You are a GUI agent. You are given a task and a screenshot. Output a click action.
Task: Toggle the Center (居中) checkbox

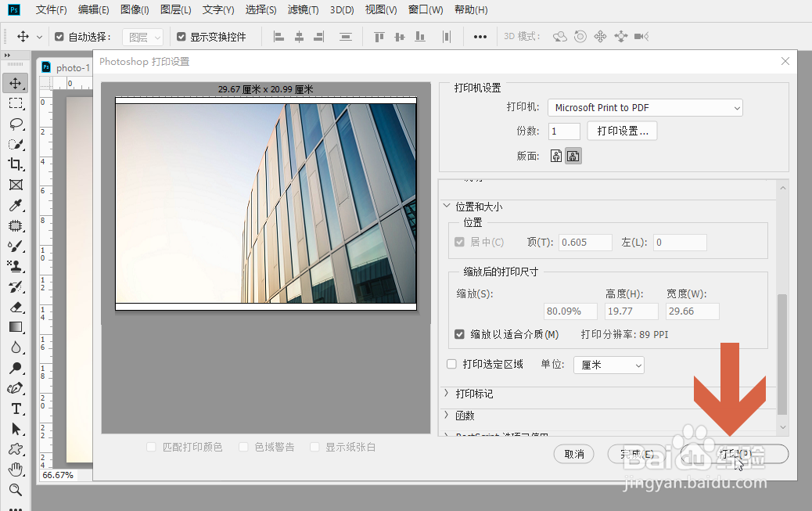tap(459, 242)
